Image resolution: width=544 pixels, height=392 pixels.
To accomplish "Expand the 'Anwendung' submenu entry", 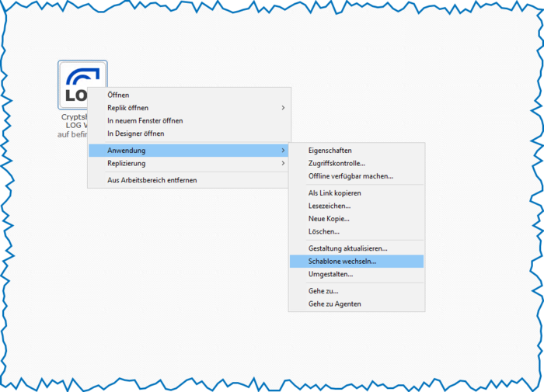I will coord(127,150).
